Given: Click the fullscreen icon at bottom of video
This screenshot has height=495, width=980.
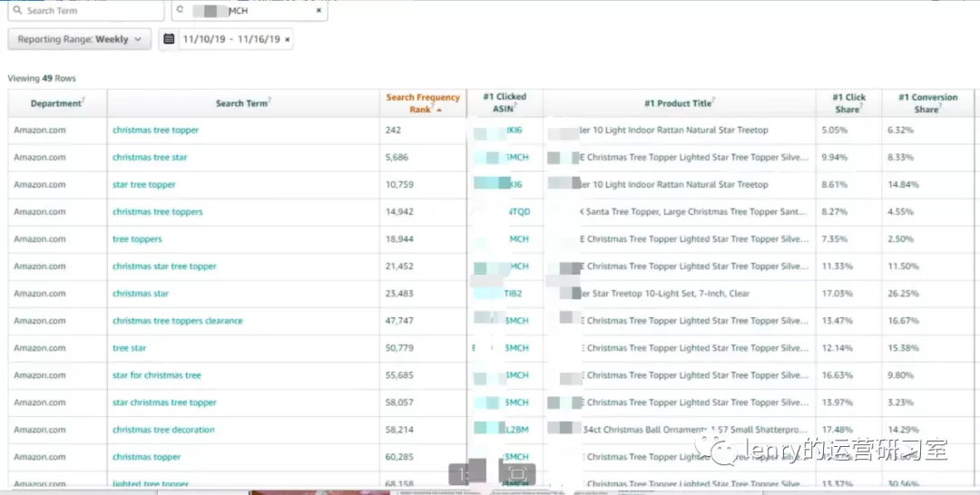Looking at the screenshot, I should [x=517, y=474].
